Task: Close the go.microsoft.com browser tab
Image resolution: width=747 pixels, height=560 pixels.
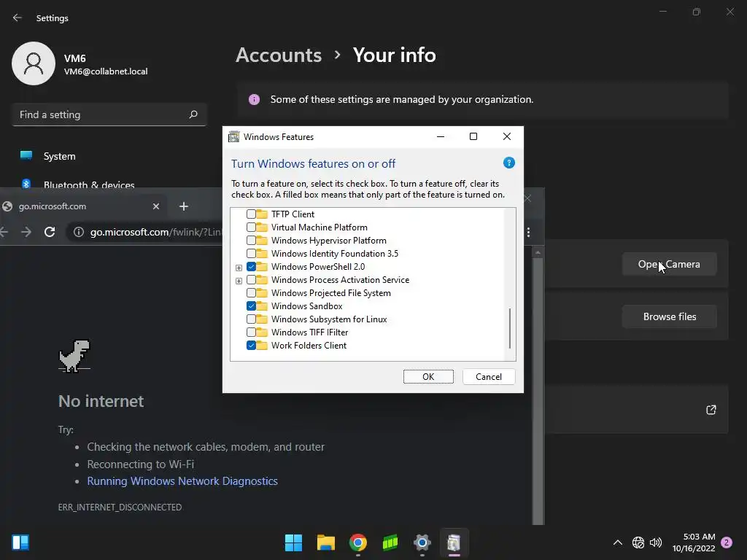Action: (x=156, y=206)
